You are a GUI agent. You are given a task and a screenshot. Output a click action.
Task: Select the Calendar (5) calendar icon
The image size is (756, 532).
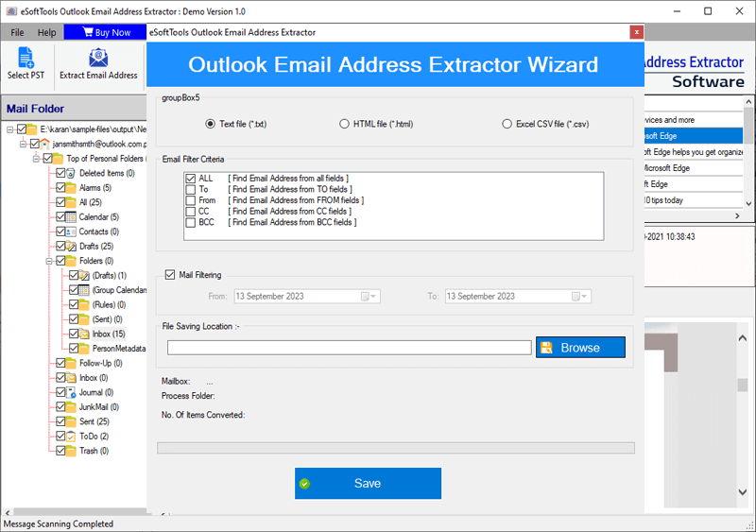tap(71, 217)
